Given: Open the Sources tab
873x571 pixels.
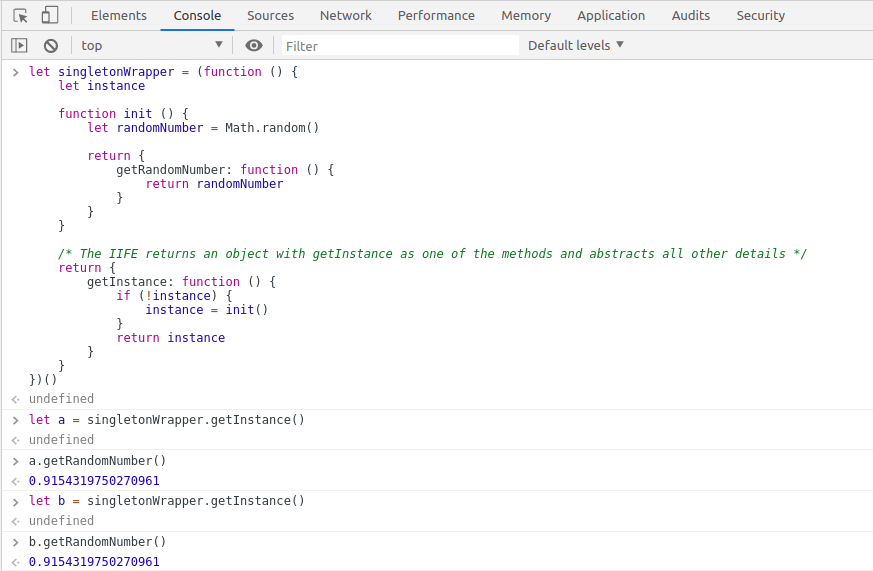Looking at the screenshot, I should tap(270, 16).
